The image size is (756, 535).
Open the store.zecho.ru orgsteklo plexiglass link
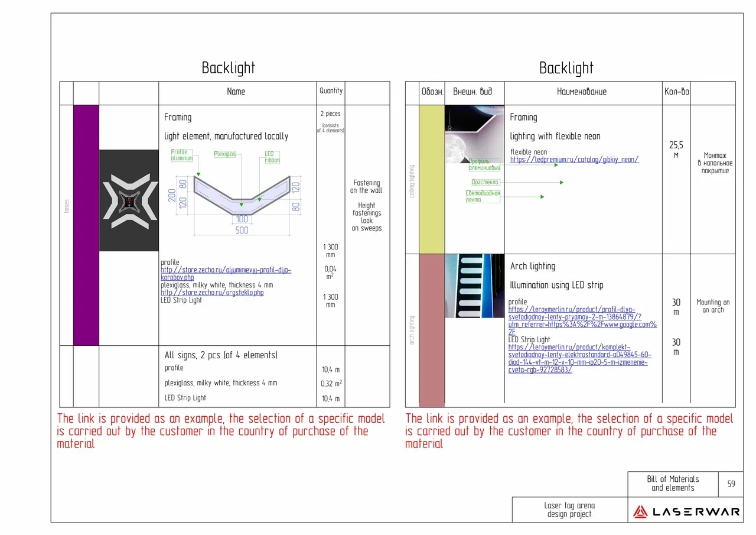(213, 292)
